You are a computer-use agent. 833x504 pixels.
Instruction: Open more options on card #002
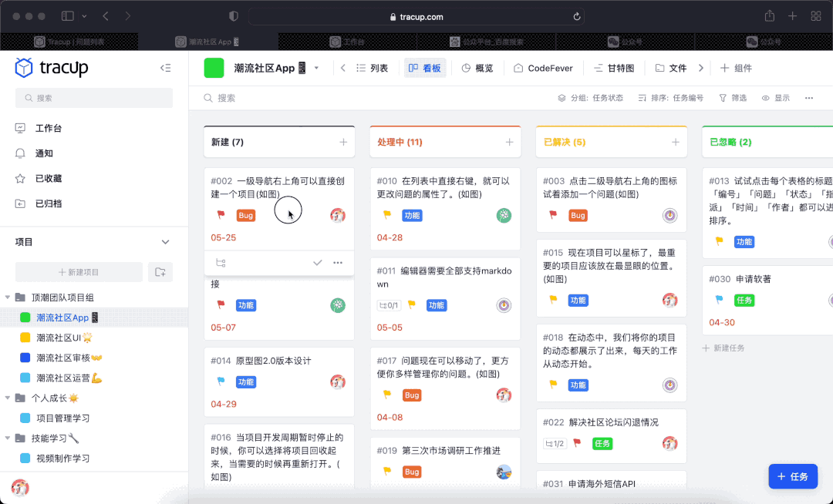[x=338, y=263]
